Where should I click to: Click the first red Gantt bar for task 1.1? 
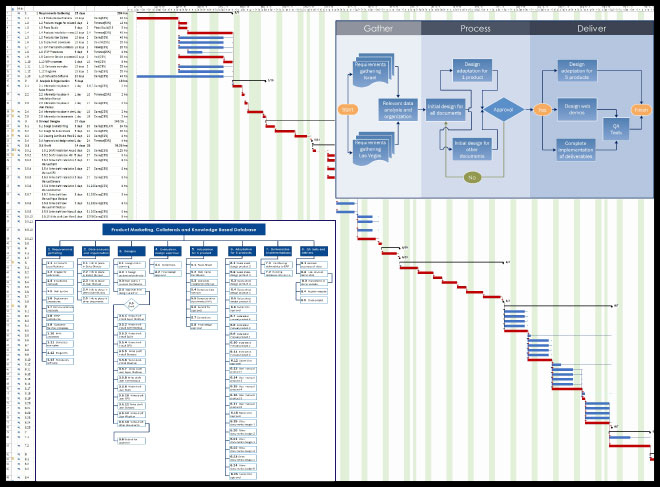click(x=157, y=18)
